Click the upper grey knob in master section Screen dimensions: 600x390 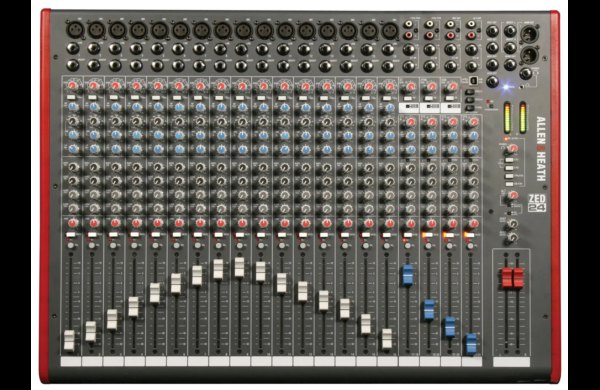pos(513,223)
